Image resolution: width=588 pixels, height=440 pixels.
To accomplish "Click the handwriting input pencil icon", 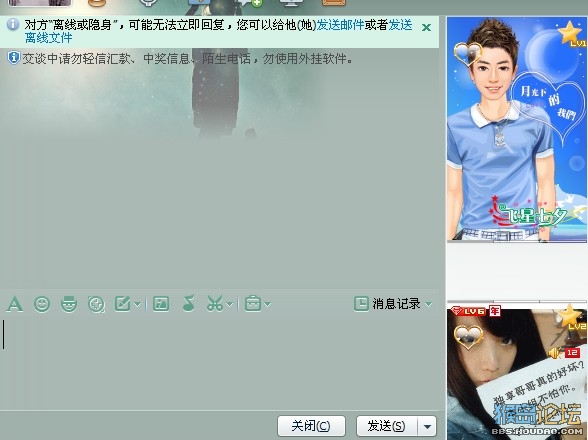I will click(123, 304).
